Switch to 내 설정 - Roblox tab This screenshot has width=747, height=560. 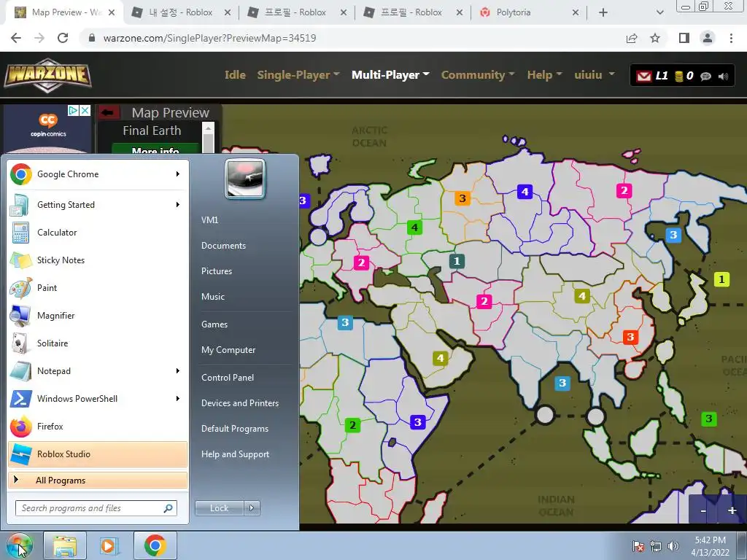(x=180, y=12)
